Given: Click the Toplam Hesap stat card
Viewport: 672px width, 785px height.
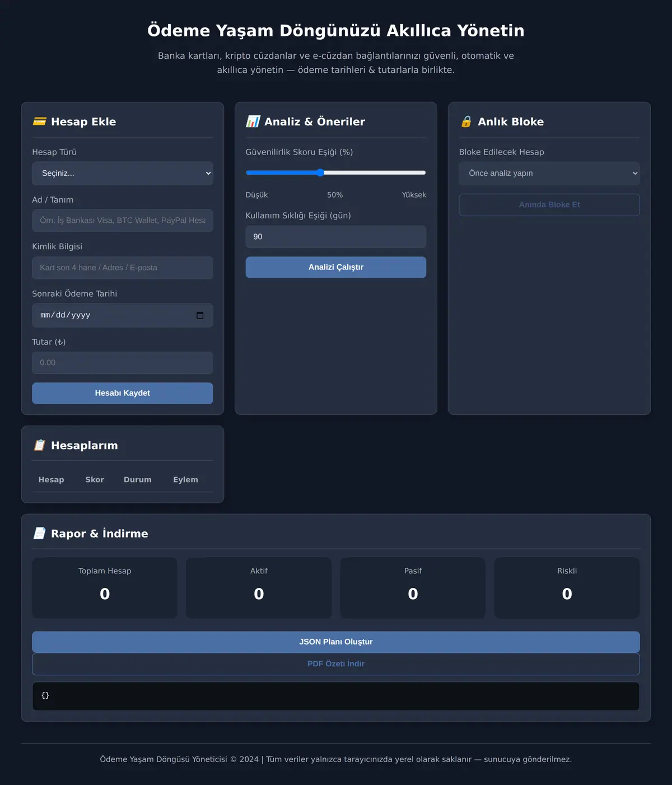Looking at the screenshot, I should [x=105, y=588].
